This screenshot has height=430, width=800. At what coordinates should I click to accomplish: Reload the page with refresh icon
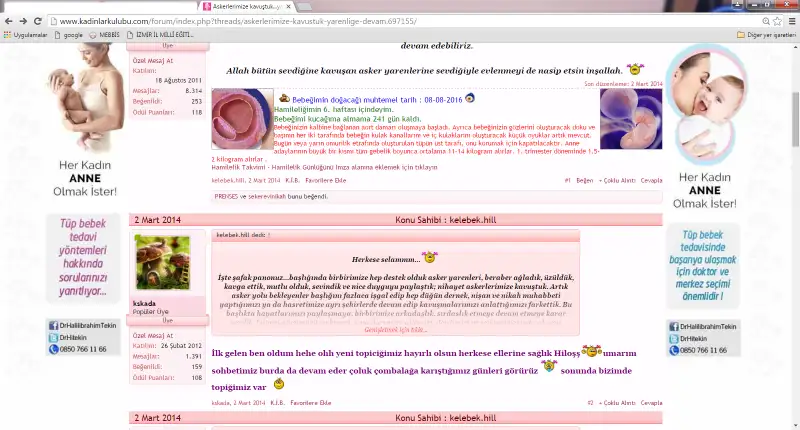pos(38,20)
